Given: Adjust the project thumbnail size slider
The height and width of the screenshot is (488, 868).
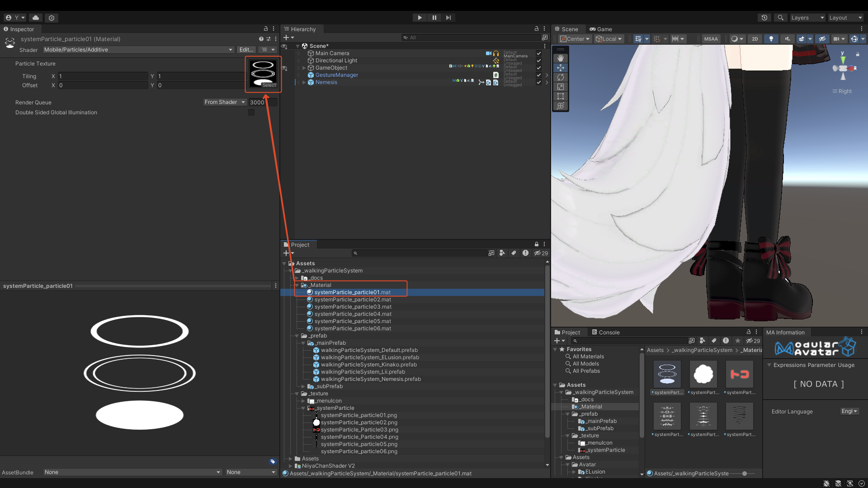Looking at the screenshot, I should pos(745,474).
